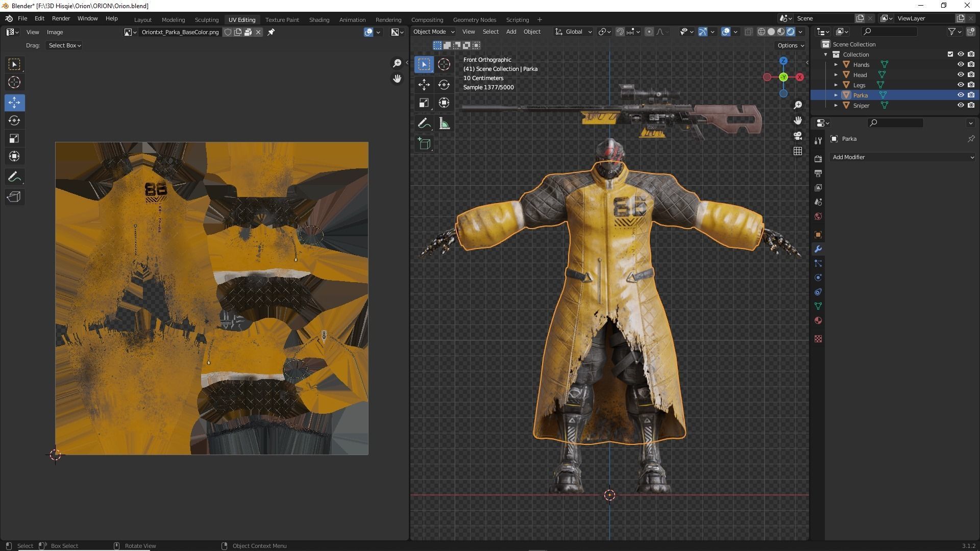Open the outliner filter dropdown

tap(954, 32)
